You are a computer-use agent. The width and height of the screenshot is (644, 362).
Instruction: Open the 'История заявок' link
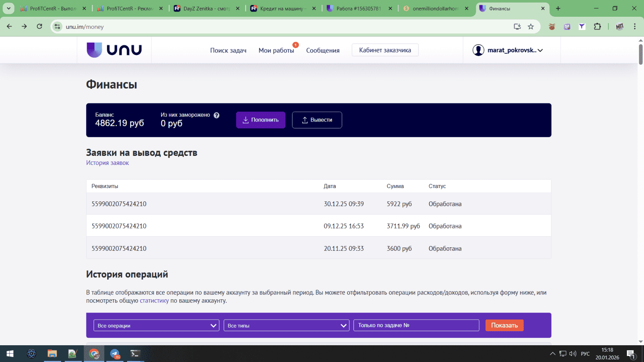tap(107, 163)
